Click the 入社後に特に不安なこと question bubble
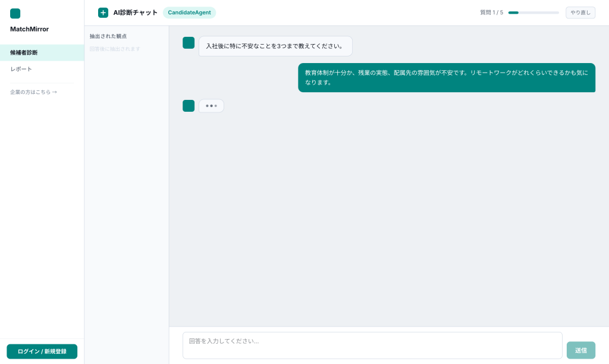This screenshot has height=364, width=609. (x=275, y=46)
